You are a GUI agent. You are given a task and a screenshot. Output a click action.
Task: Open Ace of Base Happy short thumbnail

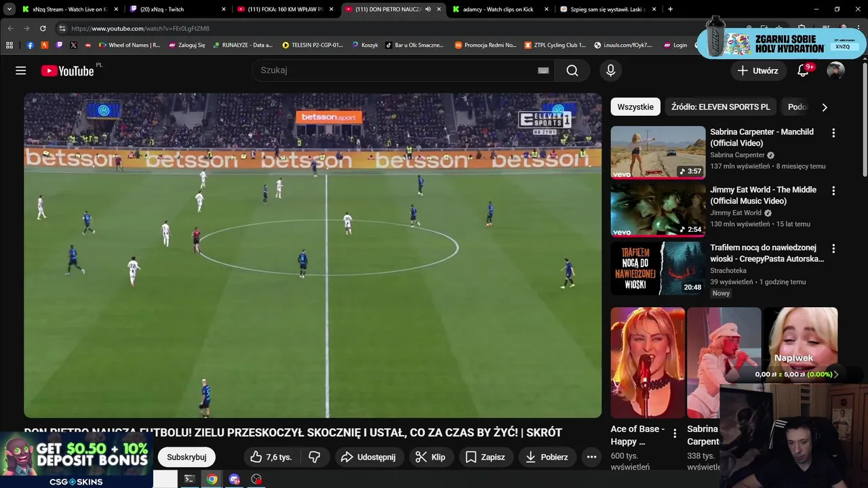(x=648, y=363)
